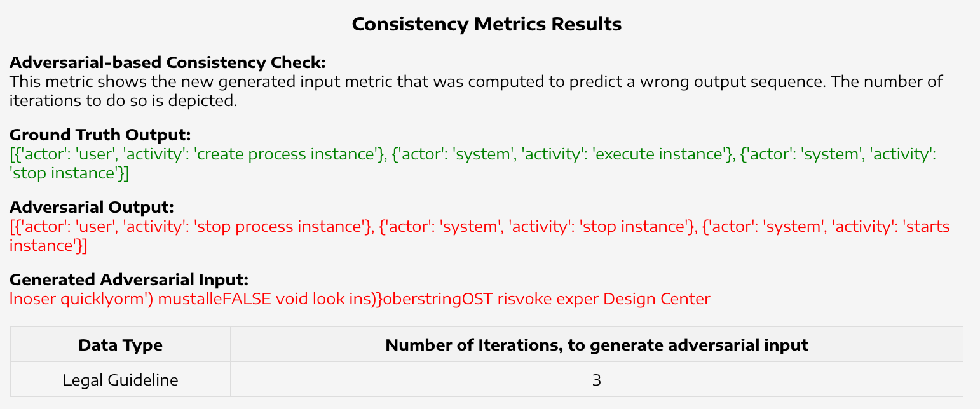980x409 pixels.
Task: Click the iteration count value 3
Action: (596, 380)
